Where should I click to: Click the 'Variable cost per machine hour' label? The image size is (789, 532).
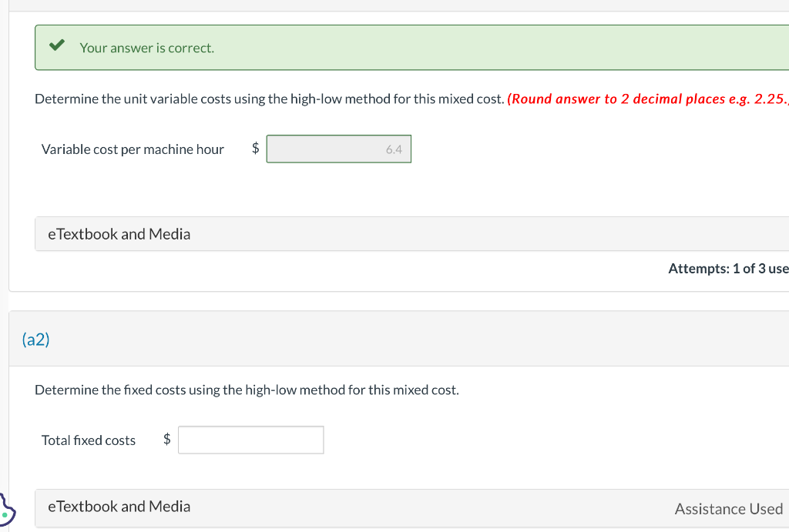(x=133, y=149)
